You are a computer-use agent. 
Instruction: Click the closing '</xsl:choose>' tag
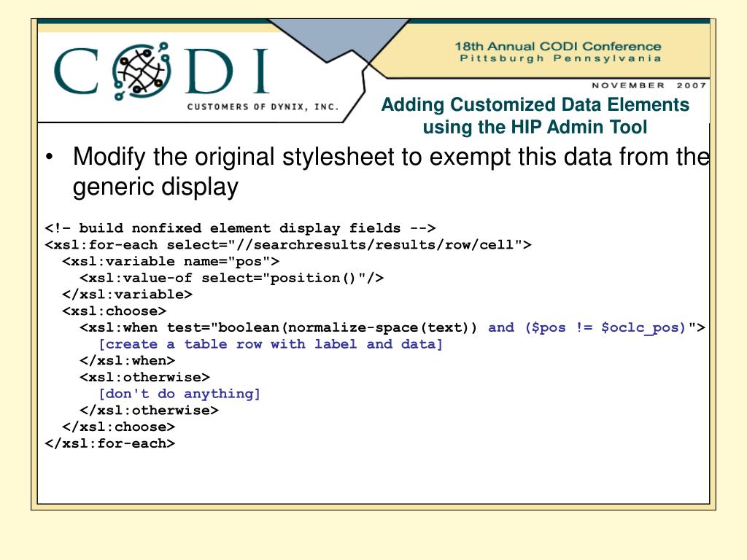119,427
